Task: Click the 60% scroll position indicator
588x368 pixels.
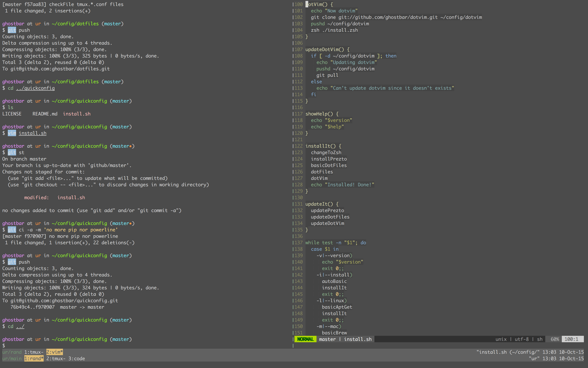Action: point(555,339)
